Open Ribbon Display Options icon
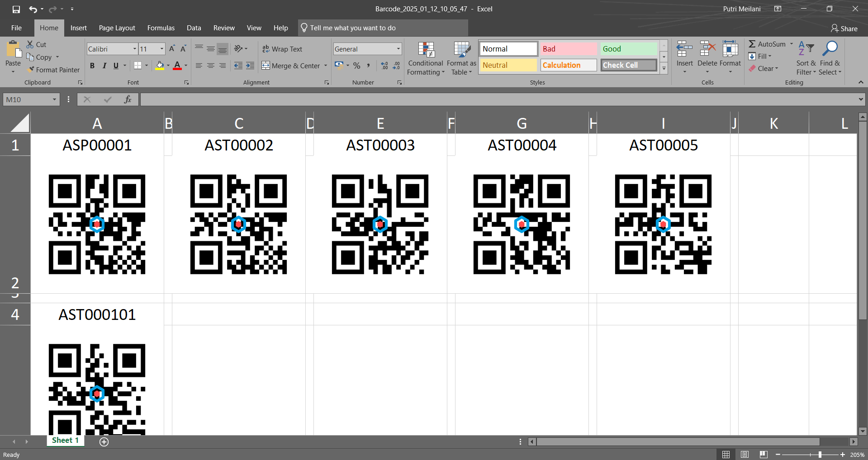This screenshot has width=868, height=460. [778, 9]
